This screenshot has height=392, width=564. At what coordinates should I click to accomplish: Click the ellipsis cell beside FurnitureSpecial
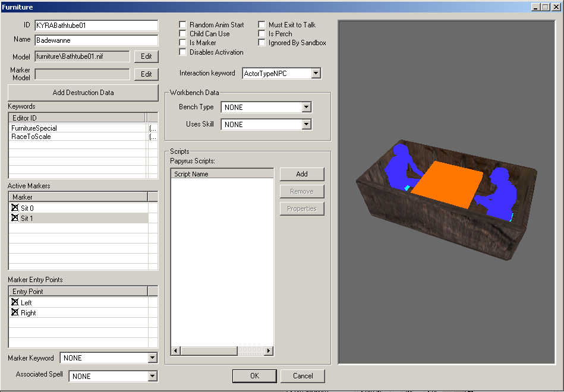[153, 128]
